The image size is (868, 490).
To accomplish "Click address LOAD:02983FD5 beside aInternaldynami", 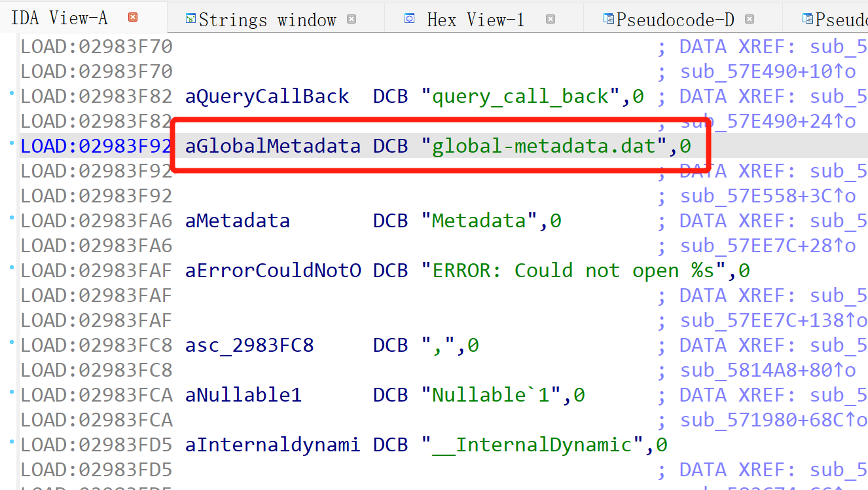I will coord(96,445).
